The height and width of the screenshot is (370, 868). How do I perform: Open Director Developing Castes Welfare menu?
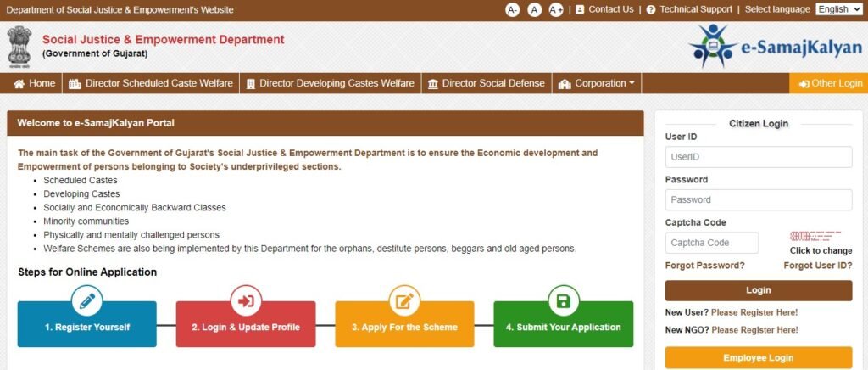point(330,83)
